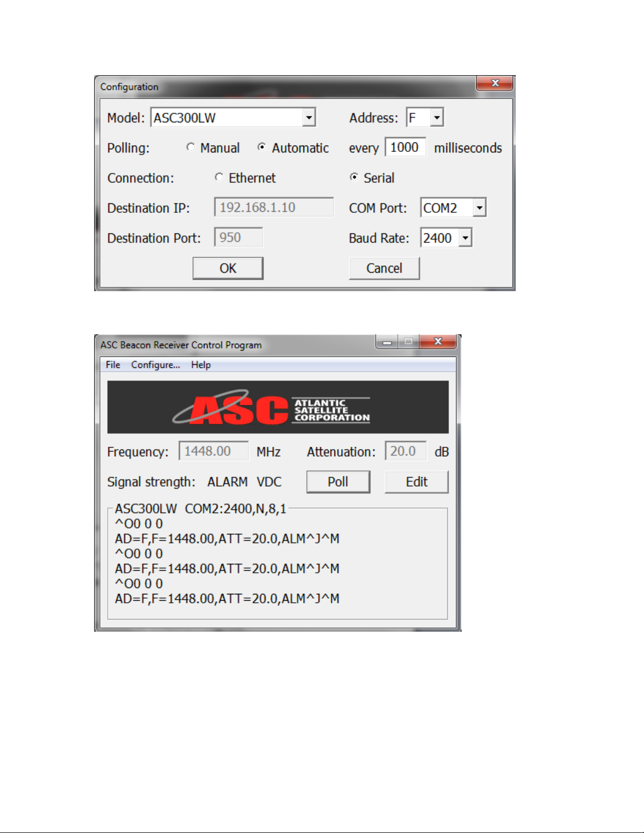Open the Help menu
The height and width of the screenshot is (833, 644).
point(201,365)
